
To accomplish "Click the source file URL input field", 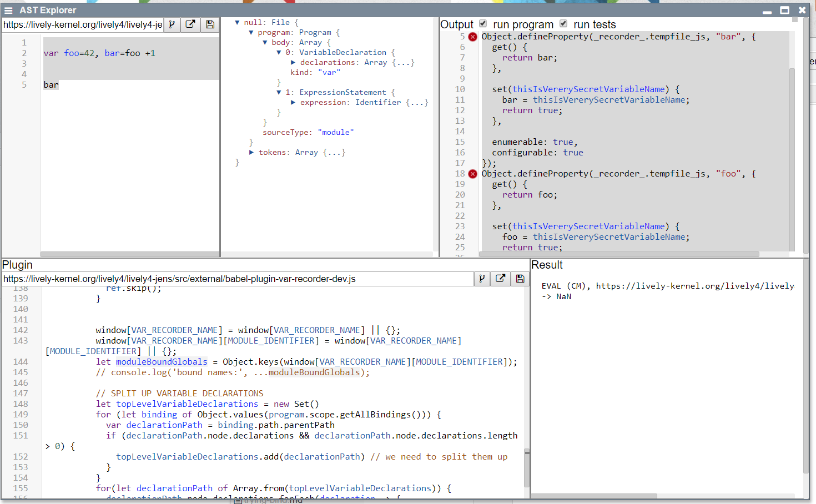I will pos(83,24).
